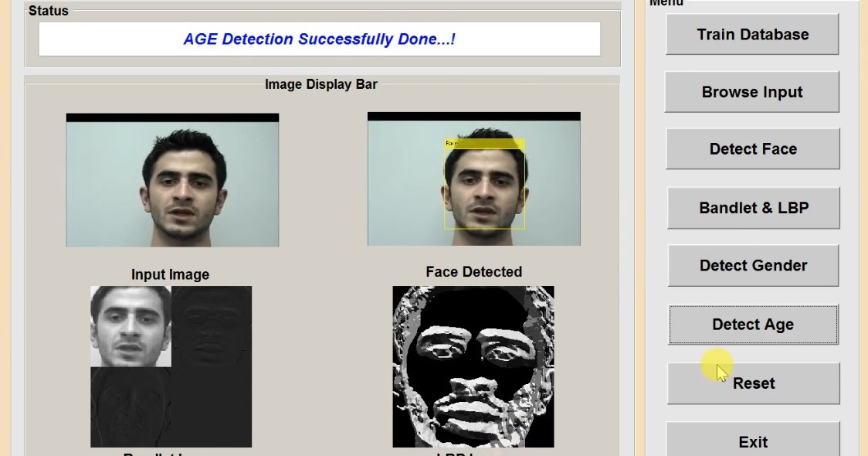Viewport: 868px width, 456px height.
Task: Click the LBP Image output
Action: coord(473,366)
